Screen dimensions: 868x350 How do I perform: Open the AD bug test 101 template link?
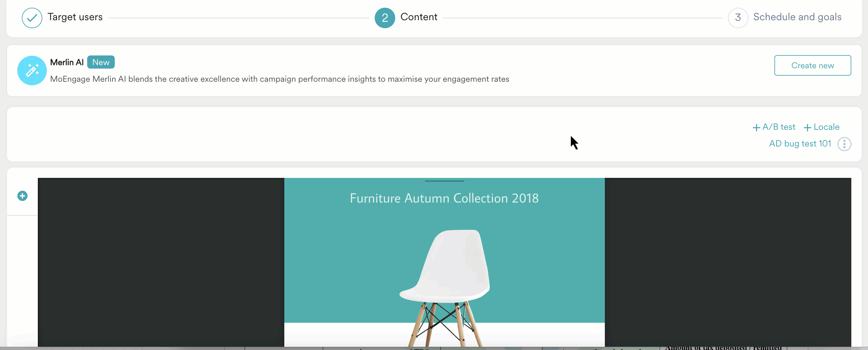tap(800, 144)
